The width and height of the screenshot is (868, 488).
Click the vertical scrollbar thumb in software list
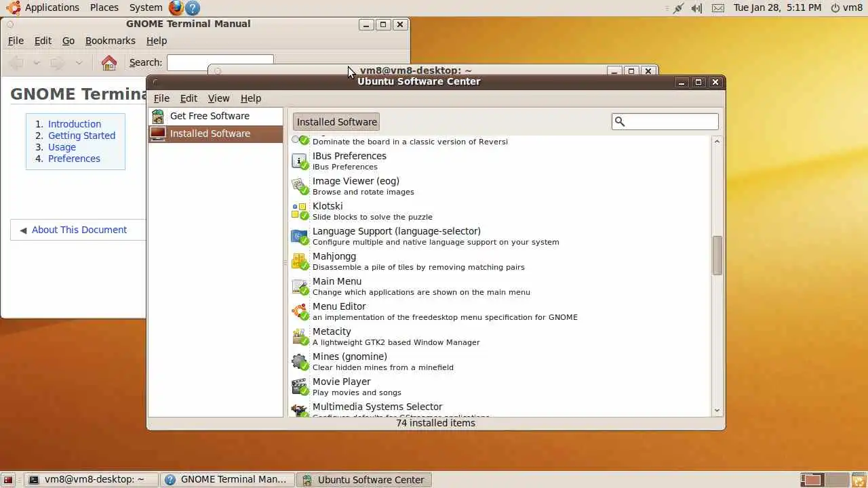click(717, 256)
